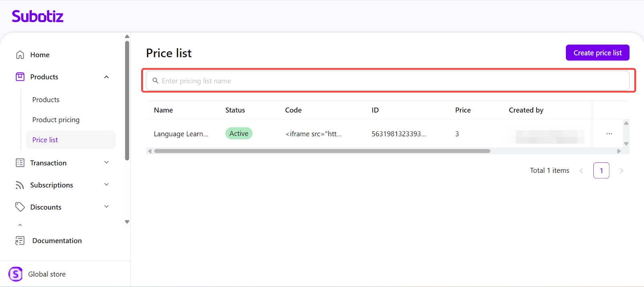
Task: Click the Discounts tag icon
Action: click(20, 207)
